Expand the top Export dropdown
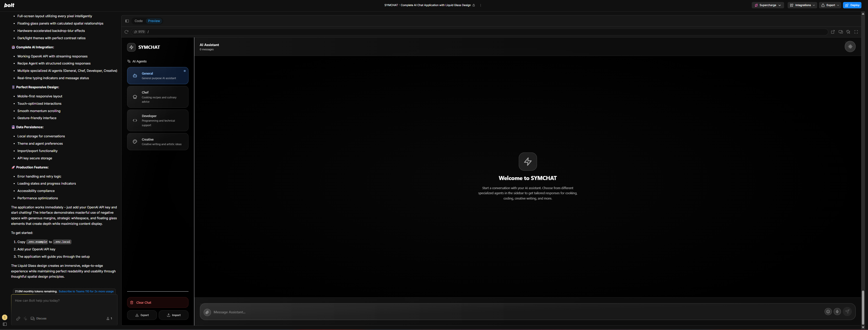This screenshot has height=330, width=868. [x=830, y=5]
